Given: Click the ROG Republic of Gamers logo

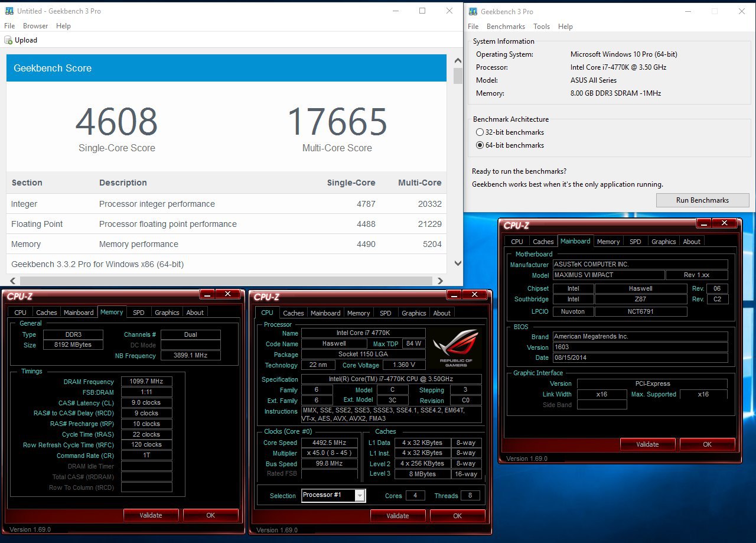Looking at the screenshot, I should pos(456,348).
